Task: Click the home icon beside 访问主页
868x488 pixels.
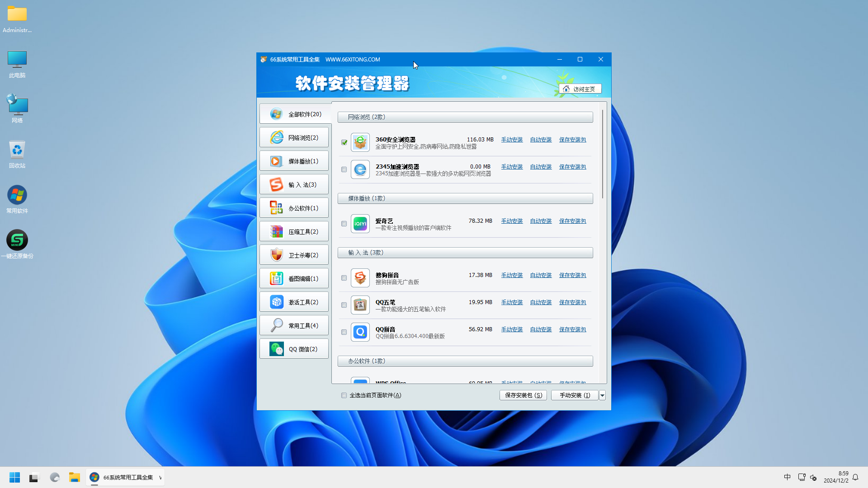Action: 566,89
